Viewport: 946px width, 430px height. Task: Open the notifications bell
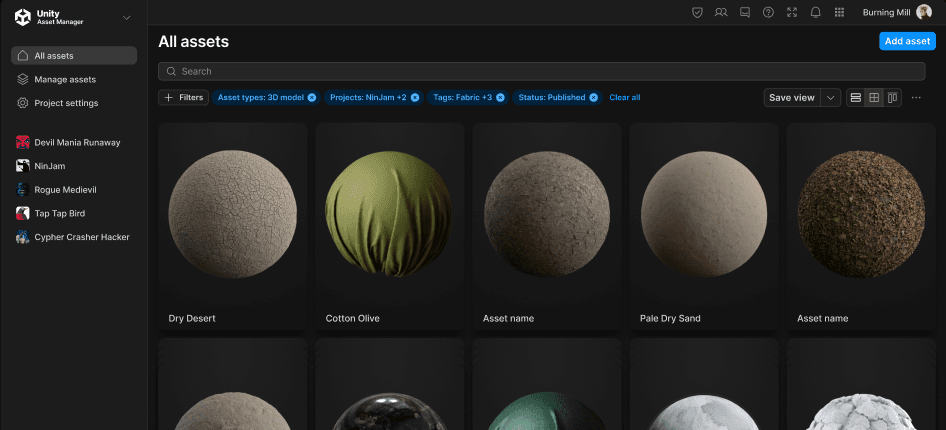(x=816, y=12)
